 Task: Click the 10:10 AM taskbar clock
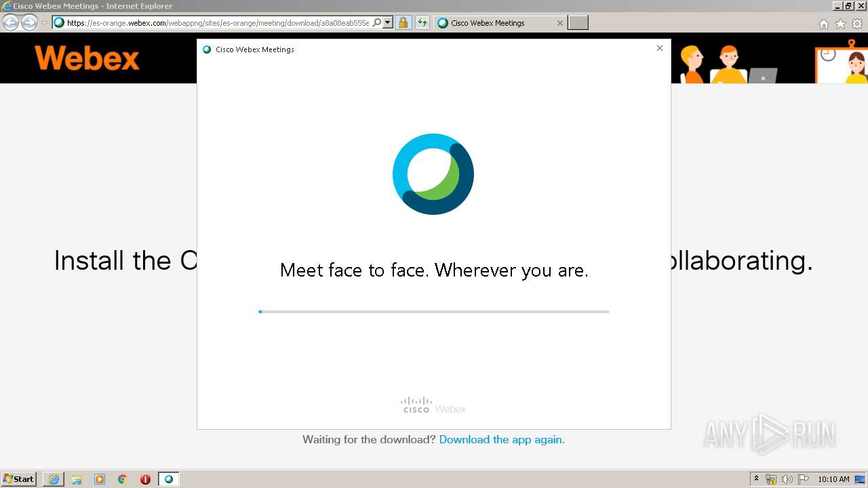tap(833, 479)
